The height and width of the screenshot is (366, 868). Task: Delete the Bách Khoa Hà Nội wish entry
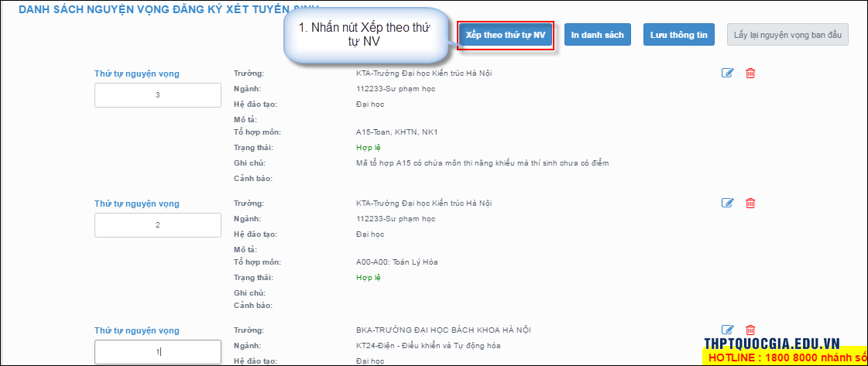pyautogui.click(x=750, y=330)
